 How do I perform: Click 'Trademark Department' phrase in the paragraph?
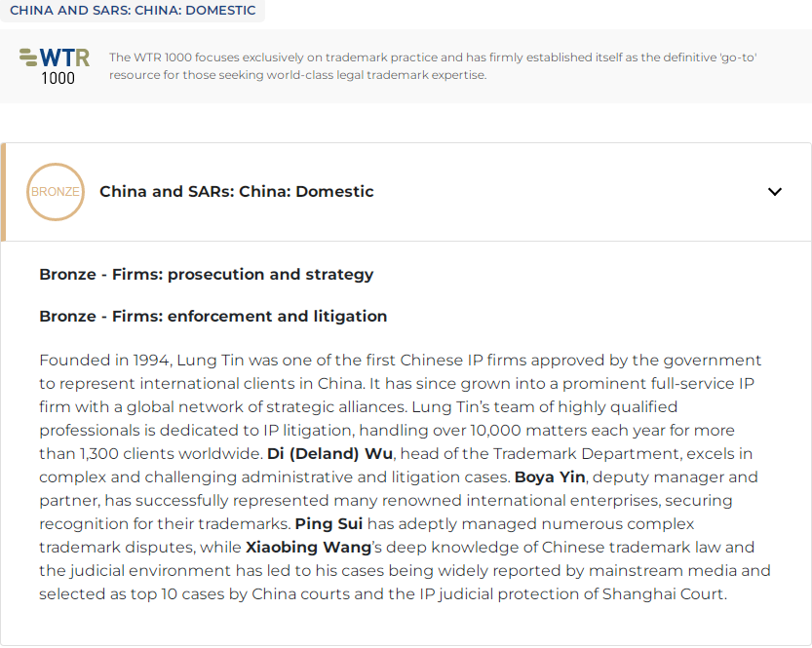point(587,454)
